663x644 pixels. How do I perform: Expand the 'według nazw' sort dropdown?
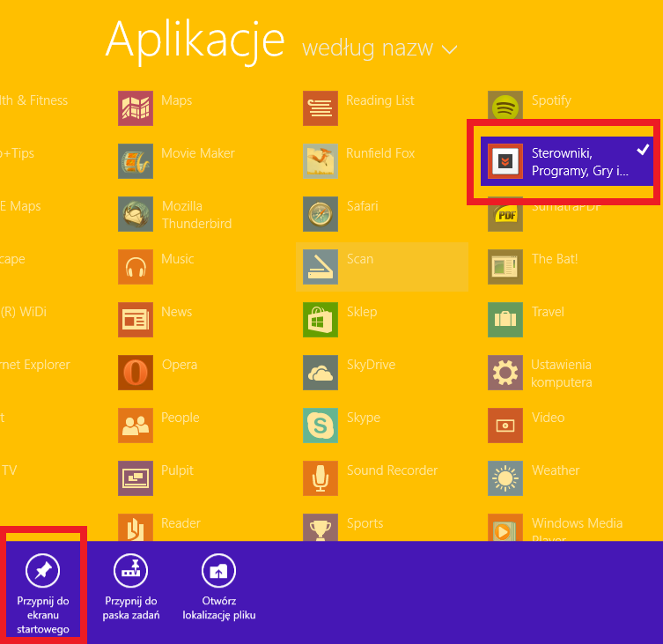(x=379, y=48)
